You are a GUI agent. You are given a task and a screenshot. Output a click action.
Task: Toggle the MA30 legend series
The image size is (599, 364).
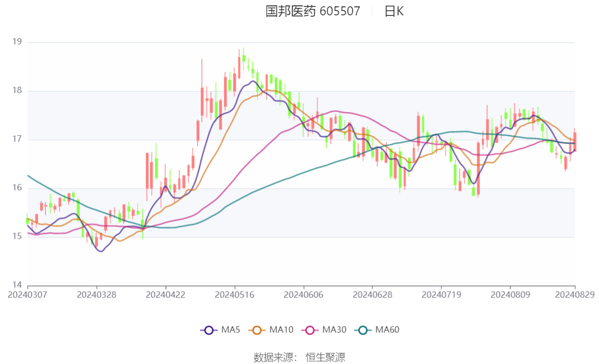[x=324, y=330]
